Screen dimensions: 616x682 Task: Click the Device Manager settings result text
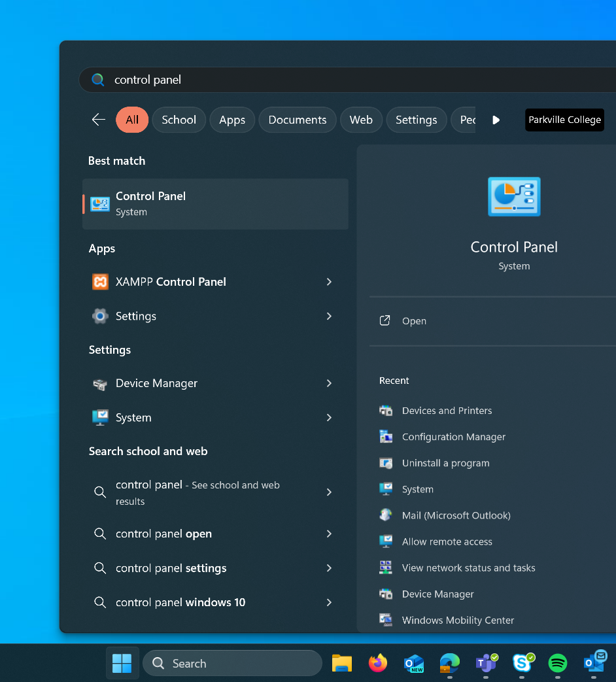pyautogui.click(x=156, y=384)
